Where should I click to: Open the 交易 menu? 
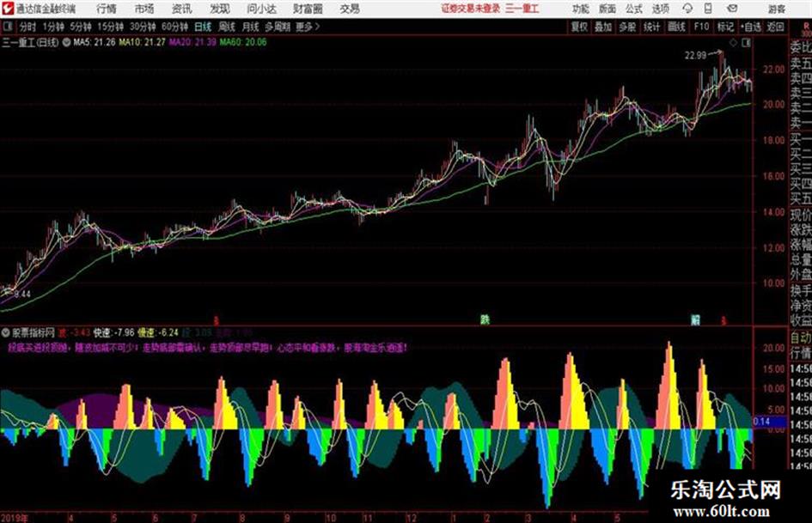(x=350, y=9)
